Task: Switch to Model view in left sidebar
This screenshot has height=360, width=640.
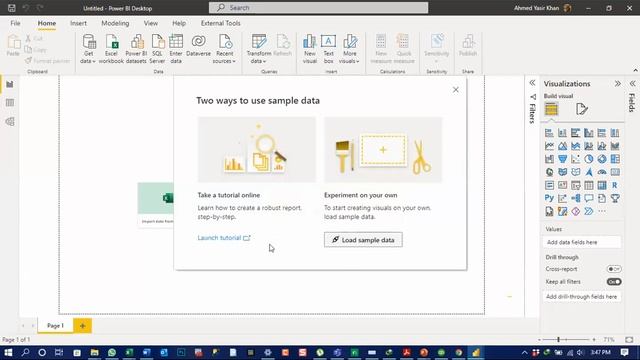Action: pyautogui.click(x=10, y=122)
